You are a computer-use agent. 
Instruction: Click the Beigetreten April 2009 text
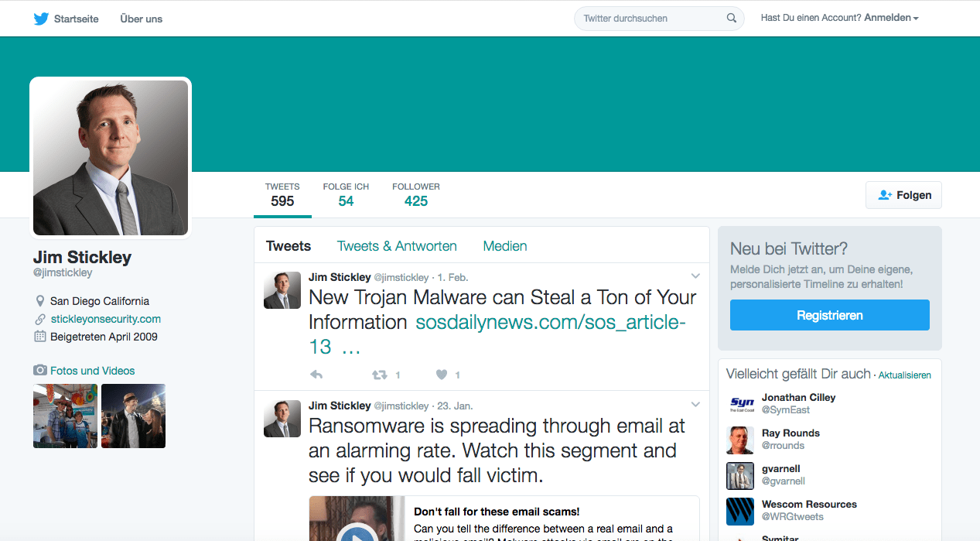[x=104, y=337]
